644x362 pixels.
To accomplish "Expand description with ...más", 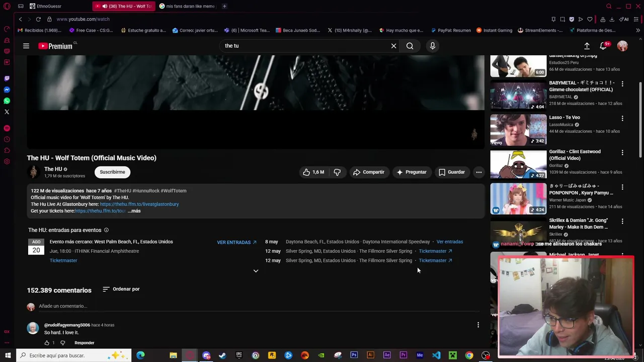I will pos(134,211).
